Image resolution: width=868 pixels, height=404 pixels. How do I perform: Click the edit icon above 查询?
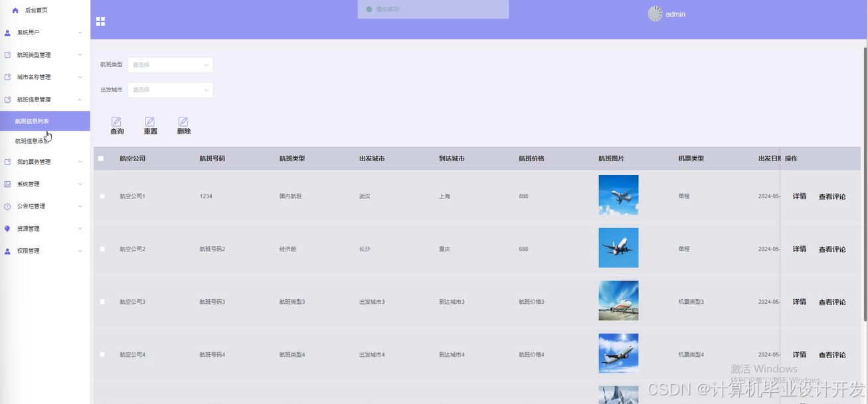[x=116, y=121]
